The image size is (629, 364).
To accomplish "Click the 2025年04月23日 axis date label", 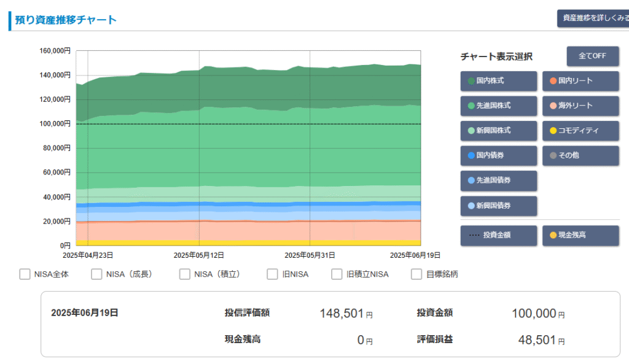I will (88, 255).
